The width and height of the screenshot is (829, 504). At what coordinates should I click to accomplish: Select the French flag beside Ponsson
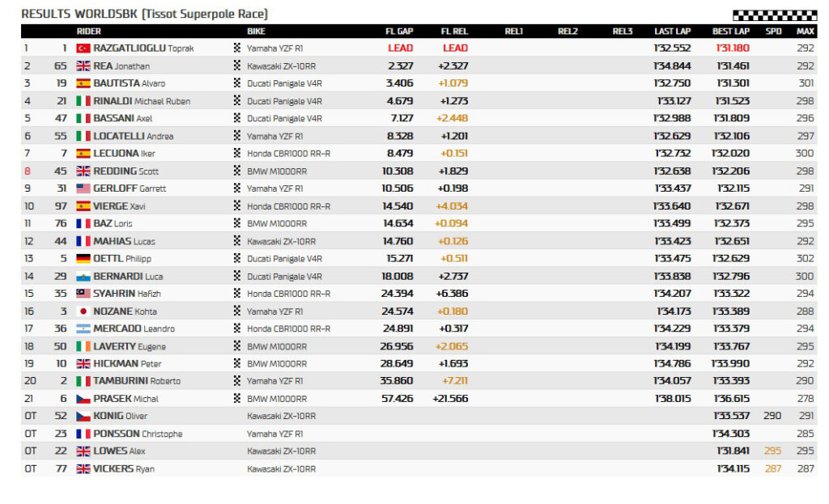point(83,434)
